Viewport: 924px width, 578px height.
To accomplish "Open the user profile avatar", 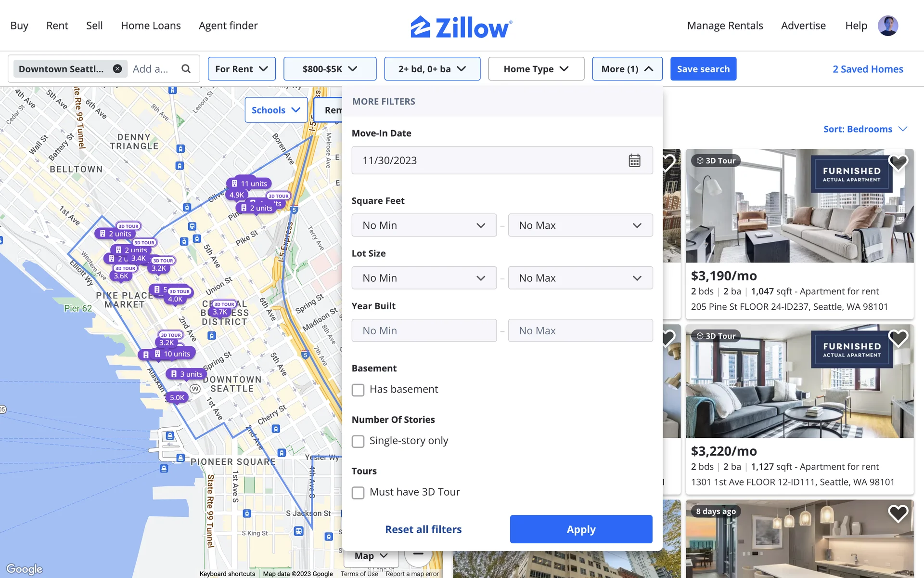I will point(887,26).
